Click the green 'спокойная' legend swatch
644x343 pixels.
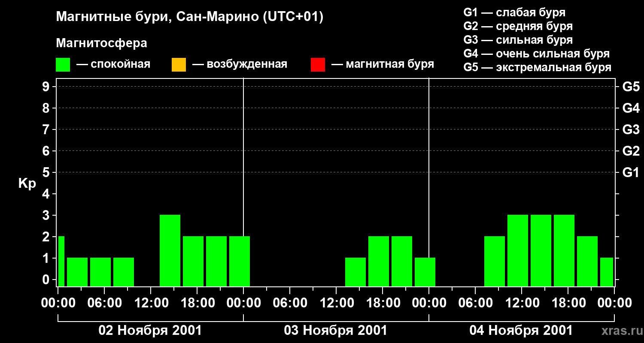(x=63, y=65)
